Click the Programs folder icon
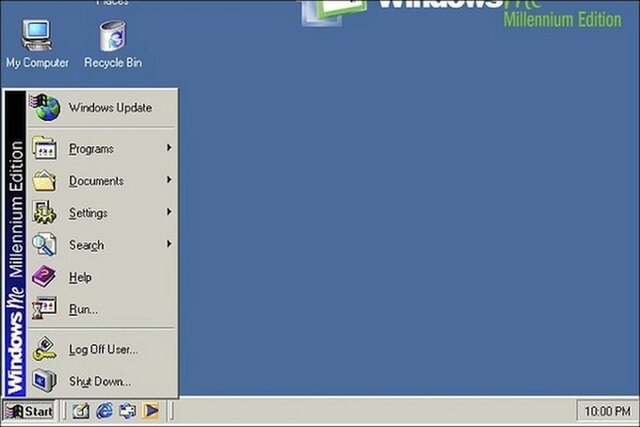Screen dimensions: 640x427 (x=44, y=148)
